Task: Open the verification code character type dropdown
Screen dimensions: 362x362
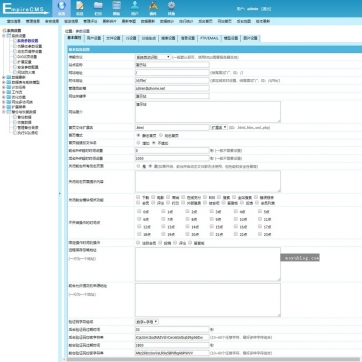Action: click(x=147, y=322)
